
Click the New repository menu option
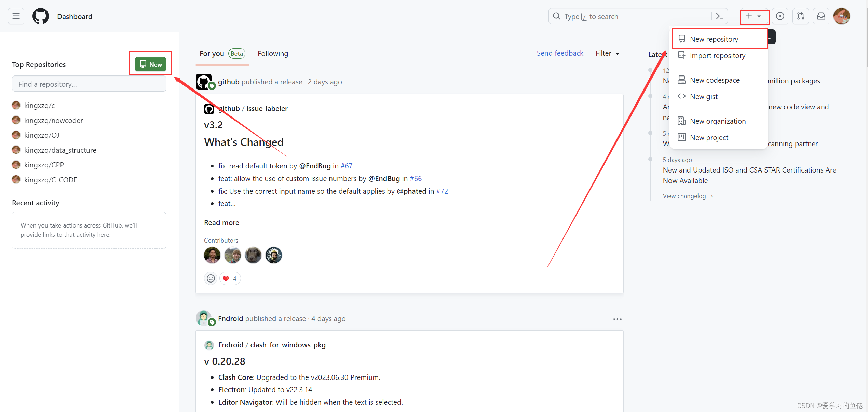[714, 39]
